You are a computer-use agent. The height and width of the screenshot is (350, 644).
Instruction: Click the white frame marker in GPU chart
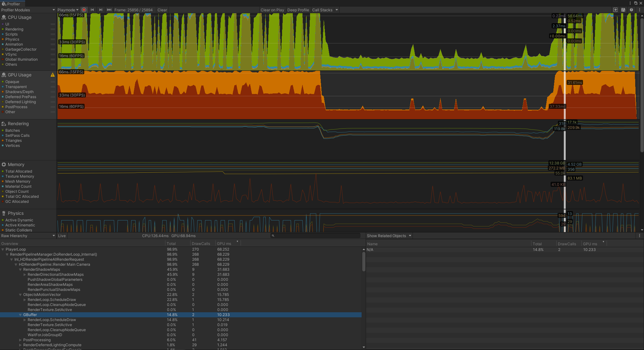565,95
